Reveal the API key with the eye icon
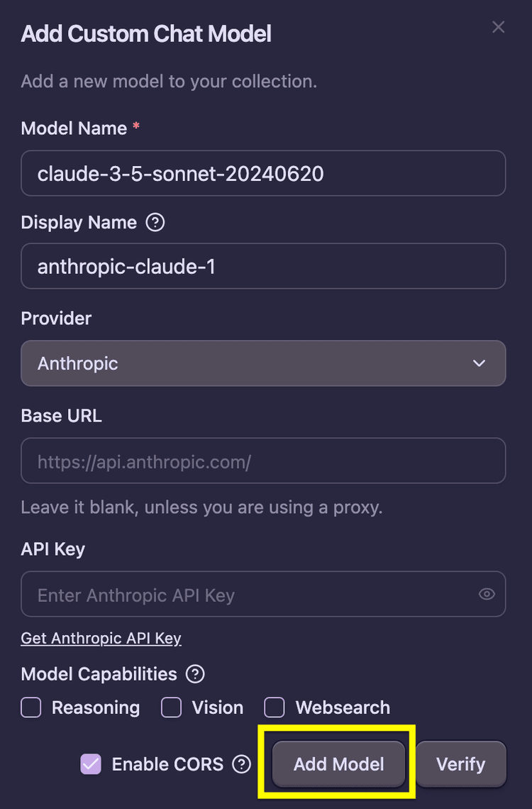 487,594
